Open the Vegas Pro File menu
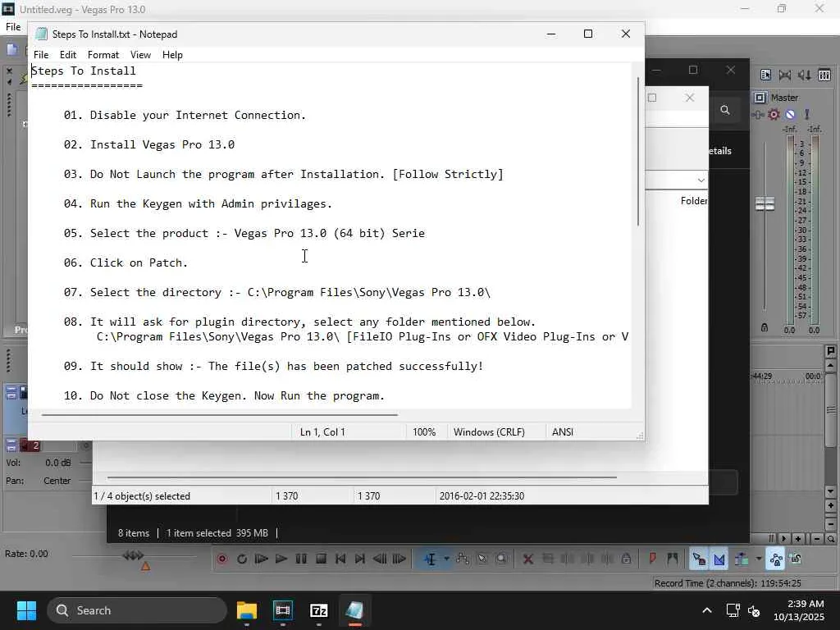This screenshot has width=840, height=630. [13, 27]
